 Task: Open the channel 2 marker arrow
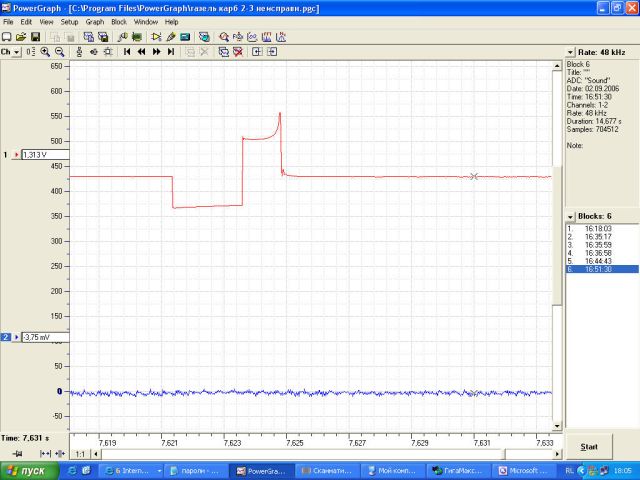point(16,337)
